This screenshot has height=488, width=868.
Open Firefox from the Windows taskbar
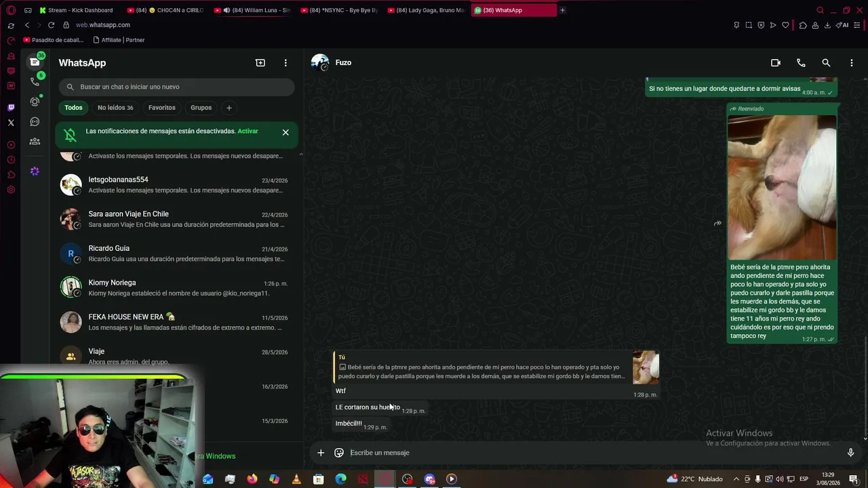(252, 479)
